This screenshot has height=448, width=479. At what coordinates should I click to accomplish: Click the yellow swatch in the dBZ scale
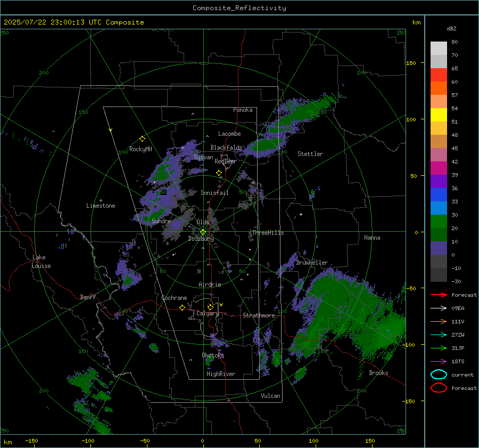tap(439, 115)
